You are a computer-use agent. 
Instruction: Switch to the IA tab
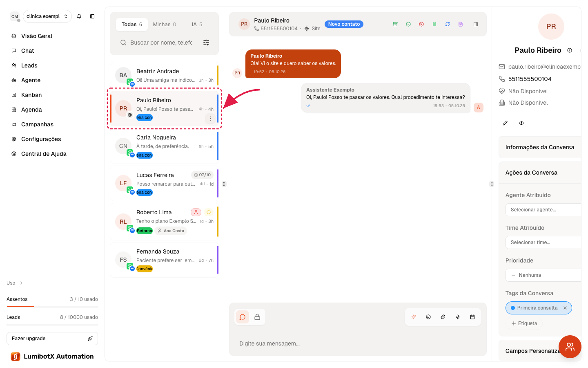pyautogui.click(x=197, y=25)
